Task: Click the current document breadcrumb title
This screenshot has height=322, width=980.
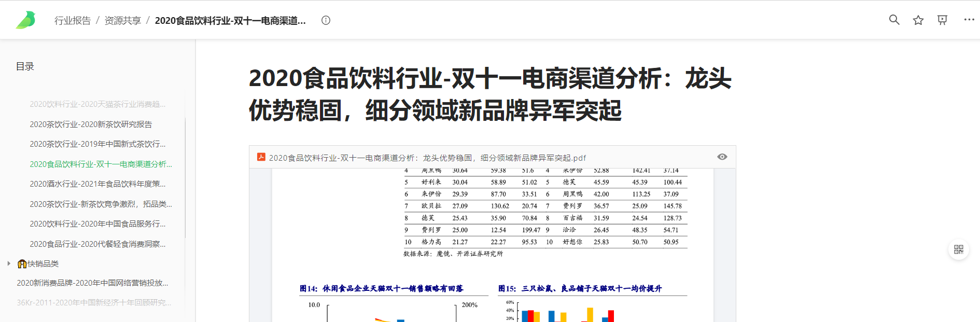Action: 230,20
